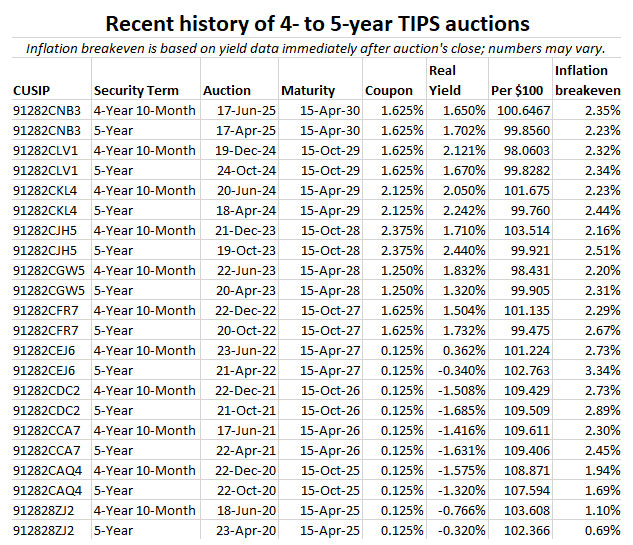Click the Per $100 column header

pos(516,90)
